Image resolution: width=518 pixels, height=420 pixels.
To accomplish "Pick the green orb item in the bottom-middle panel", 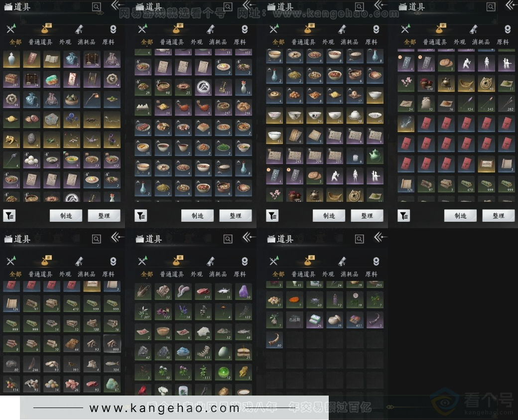I will click(x=223, y=372).
